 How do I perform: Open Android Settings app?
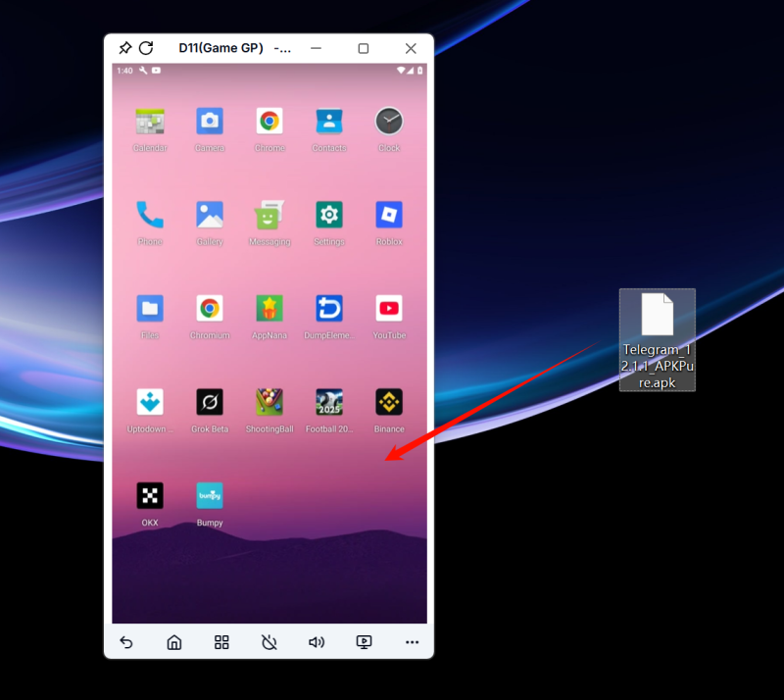pos(329,215)
